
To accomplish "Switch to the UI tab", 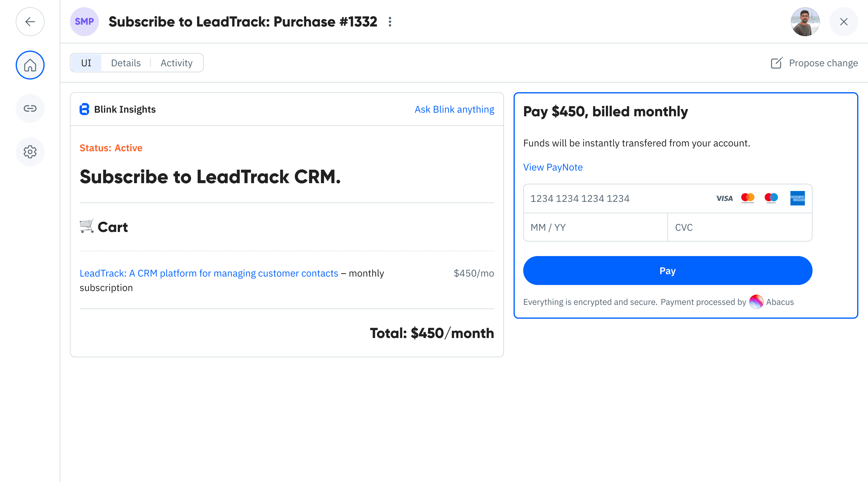I will point(86,63).
